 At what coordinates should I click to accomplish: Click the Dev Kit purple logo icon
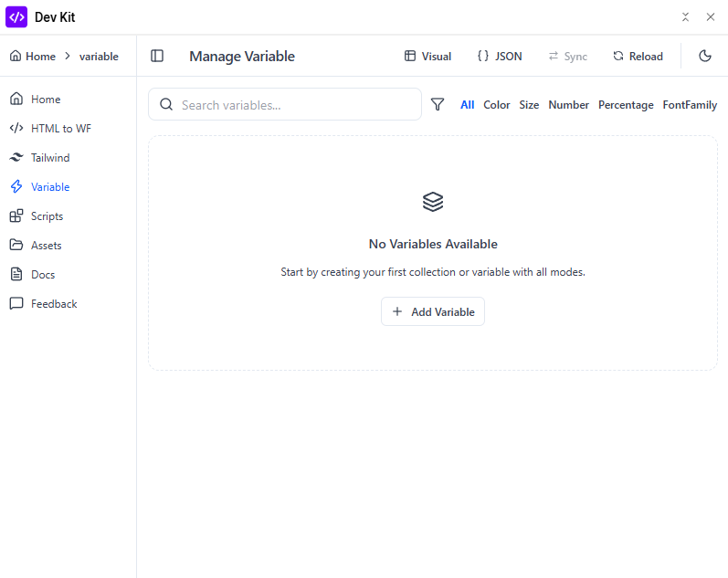16,17
